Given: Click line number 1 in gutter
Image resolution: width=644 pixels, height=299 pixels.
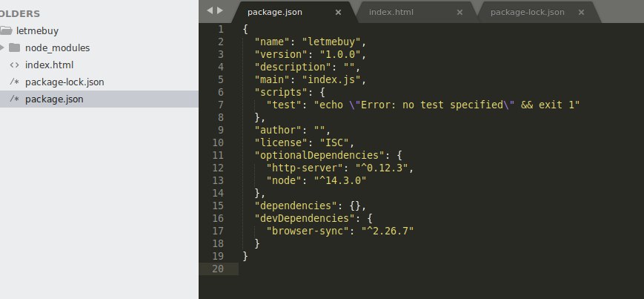Looking at the screenshot, I should (x=221, y=29).
